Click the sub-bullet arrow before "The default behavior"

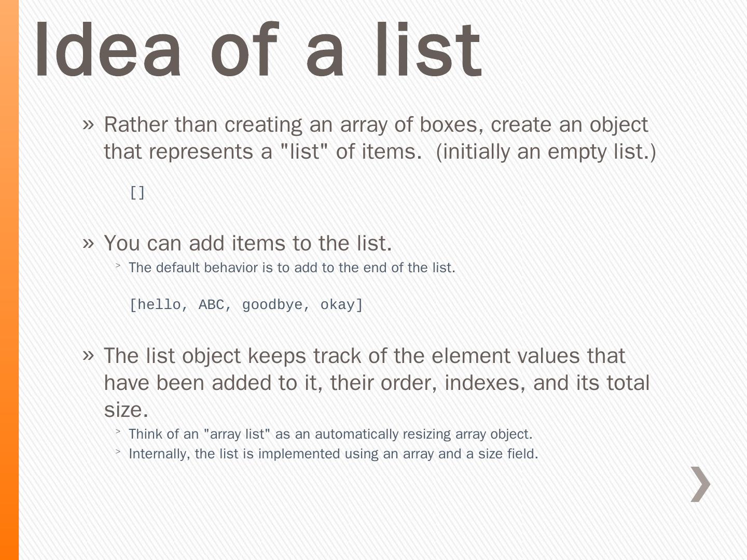[x=118, y=267]
